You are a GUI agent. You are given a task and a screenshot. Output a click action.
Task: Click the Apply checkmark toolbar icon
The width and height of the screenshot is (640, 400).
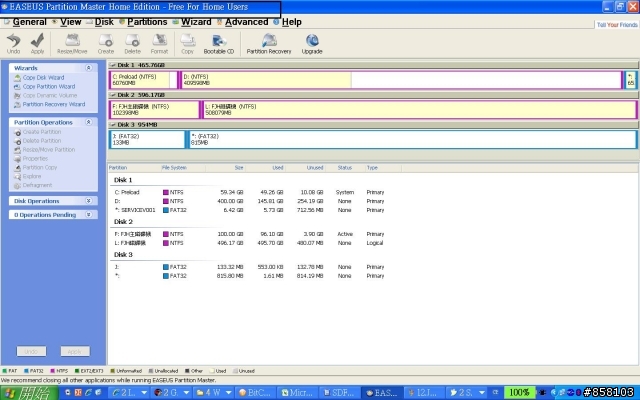(37, 44)
